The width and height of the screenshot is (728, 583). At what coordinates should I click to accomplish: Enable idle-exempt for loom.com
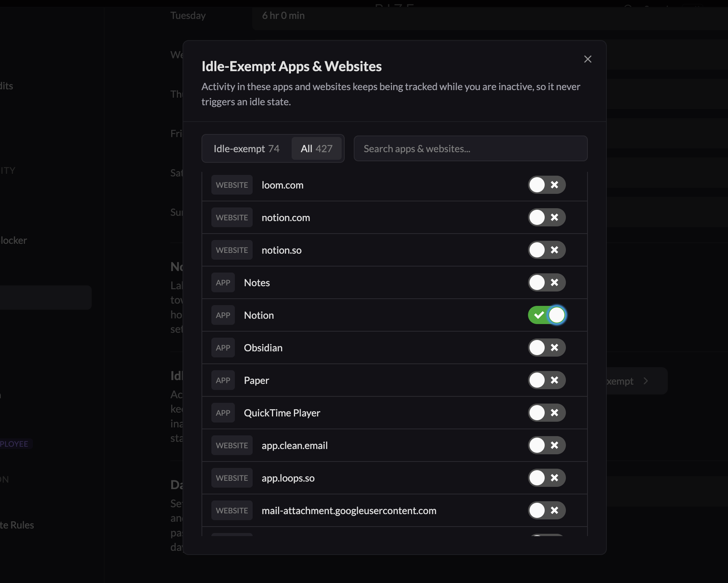click(x=547, y=185)
